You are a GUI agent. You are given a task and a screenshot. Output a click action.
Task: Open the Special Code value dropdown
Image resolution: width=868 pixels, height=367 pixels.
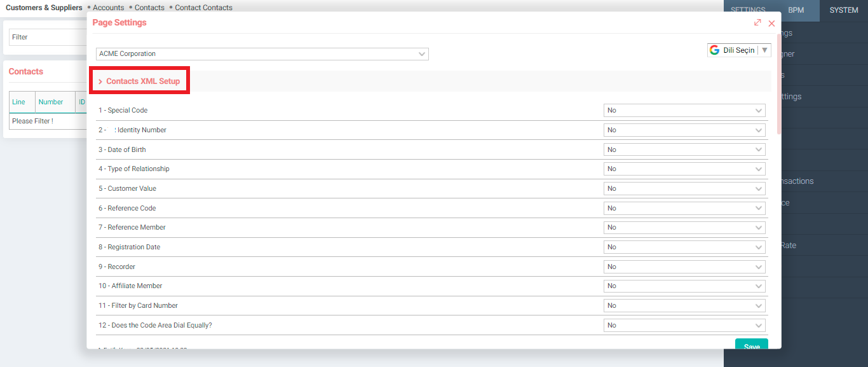click(x=684, y=111)
